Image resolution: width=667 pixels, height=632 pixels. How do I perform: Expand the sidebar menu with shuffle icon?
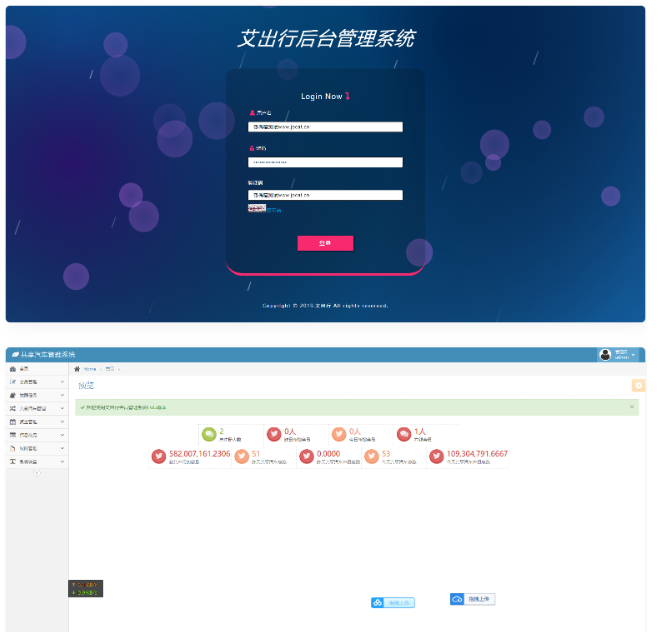35,408
